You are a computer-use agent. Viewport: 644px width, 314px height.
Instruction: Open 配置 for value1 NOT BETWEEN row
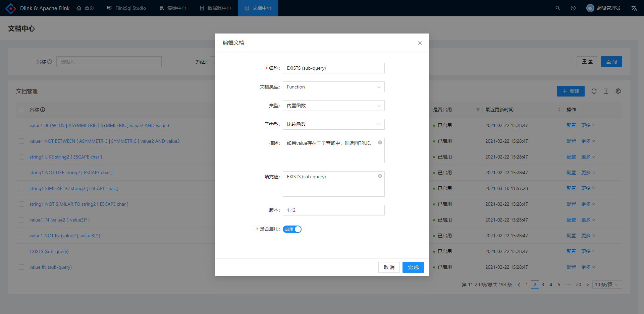point(571,141)
